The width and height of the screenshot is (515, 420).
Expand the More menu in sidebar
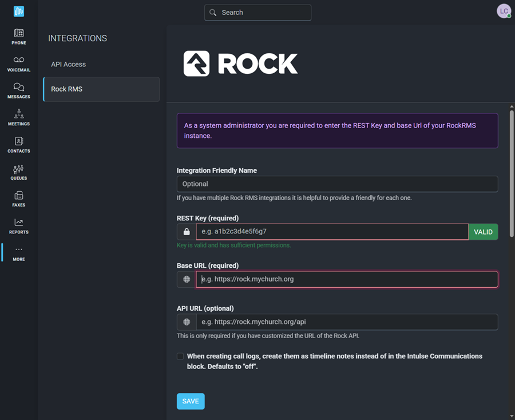19,253
